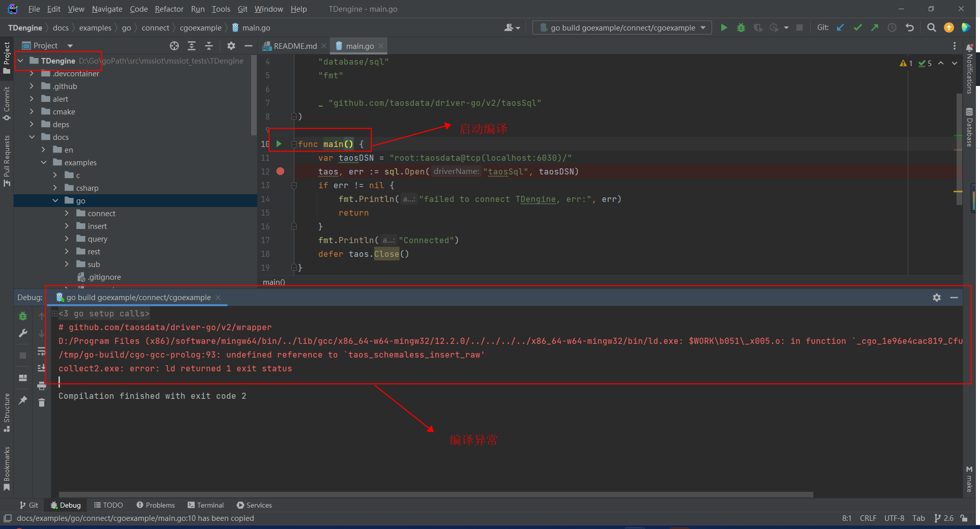This screenshot has width=980, height=529.
Task: Open Project view dropdown arrow
Action: tap(70, 46)
